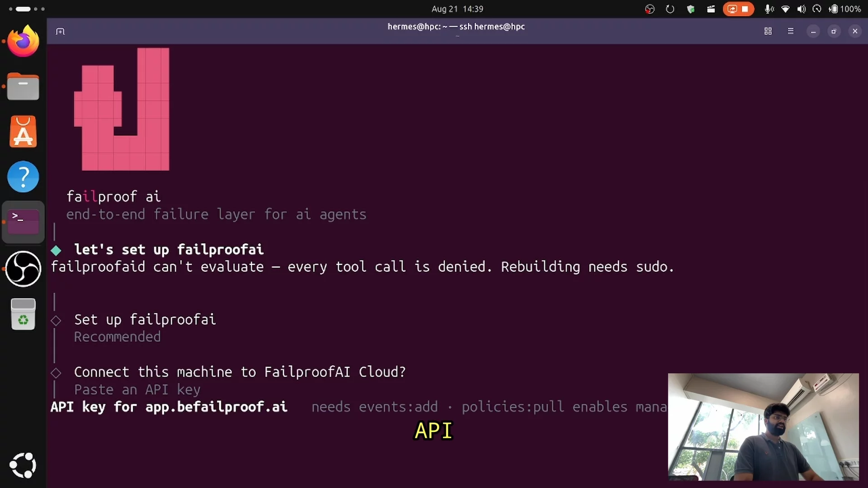Click the microphone status icon
868x488 pixels.
(769, 9)
